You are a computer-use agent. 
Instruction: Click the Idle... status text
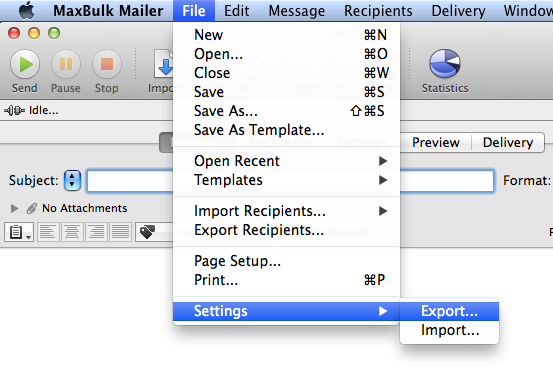coord(44,110)
